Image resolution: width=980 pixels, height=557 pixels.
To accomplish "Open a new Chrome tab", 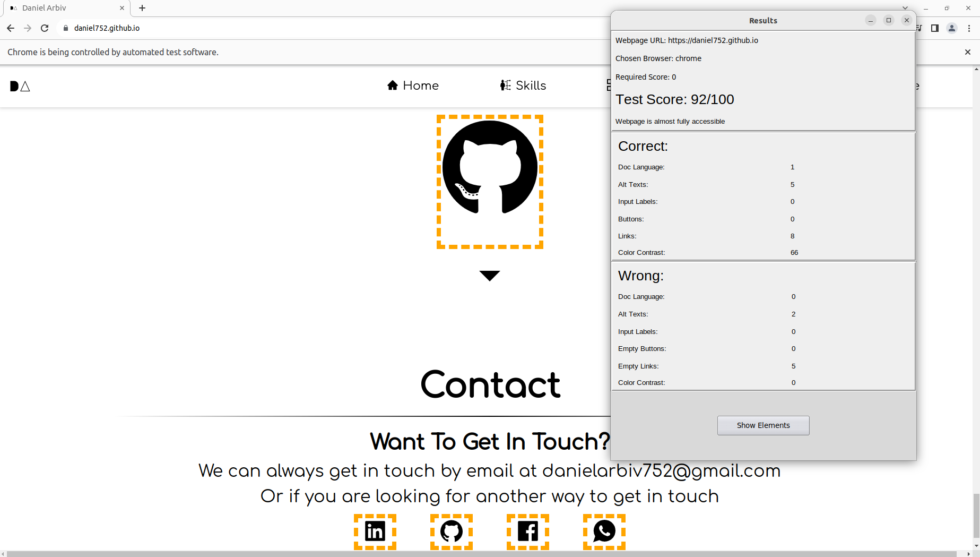I will pyautogui.click(x=142, y=8).
